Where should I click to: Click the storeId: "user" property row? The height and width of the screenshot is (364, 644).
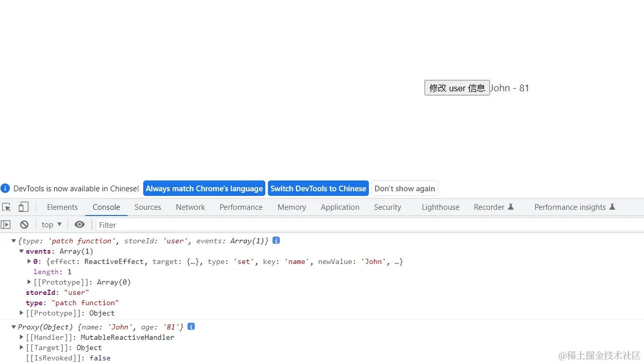point(57,292)
